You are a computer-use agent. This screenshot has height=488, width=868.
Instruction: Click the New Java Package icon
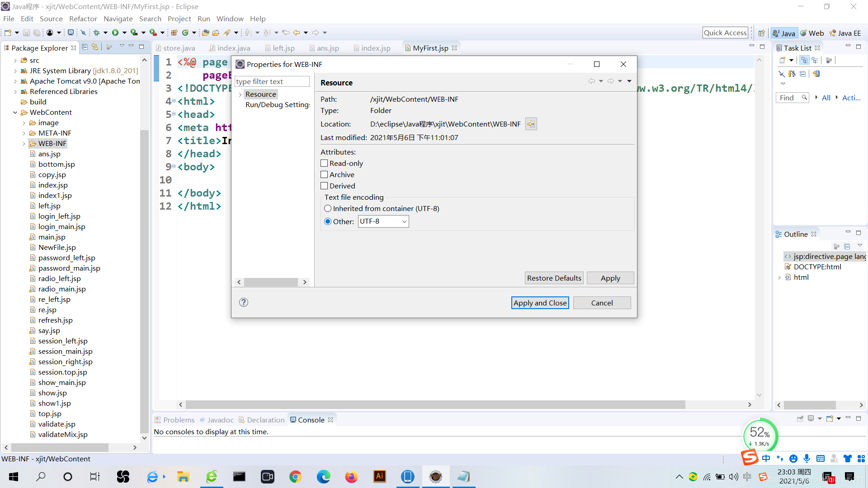click(174, 33)
